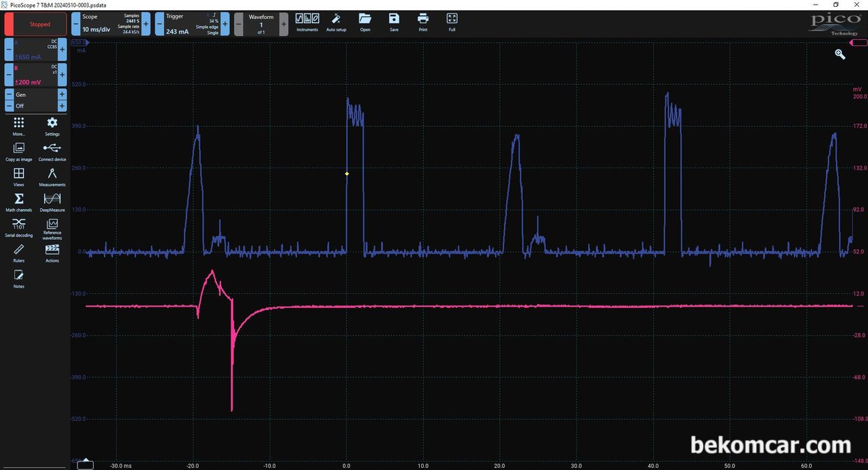The height and width of the screenshot is (470, 868).
Task: Decrease Channel B range with minus
Action: [x=9, y=75]
